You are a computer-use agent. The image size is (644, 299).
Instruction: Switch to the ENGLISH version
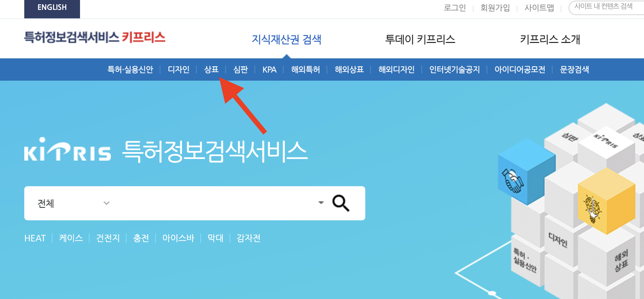pos(52,7)
